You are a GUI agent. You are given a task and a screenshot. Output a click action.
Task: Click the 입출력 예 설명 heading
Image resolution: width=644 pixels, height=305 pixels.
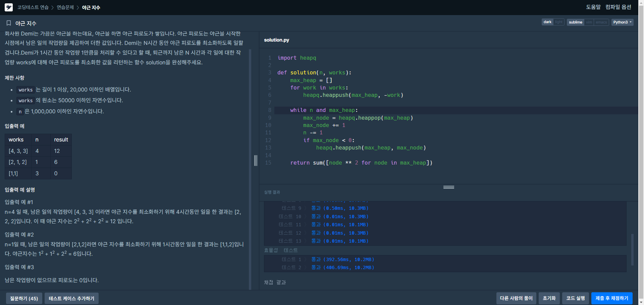click(x=20, y=190)
